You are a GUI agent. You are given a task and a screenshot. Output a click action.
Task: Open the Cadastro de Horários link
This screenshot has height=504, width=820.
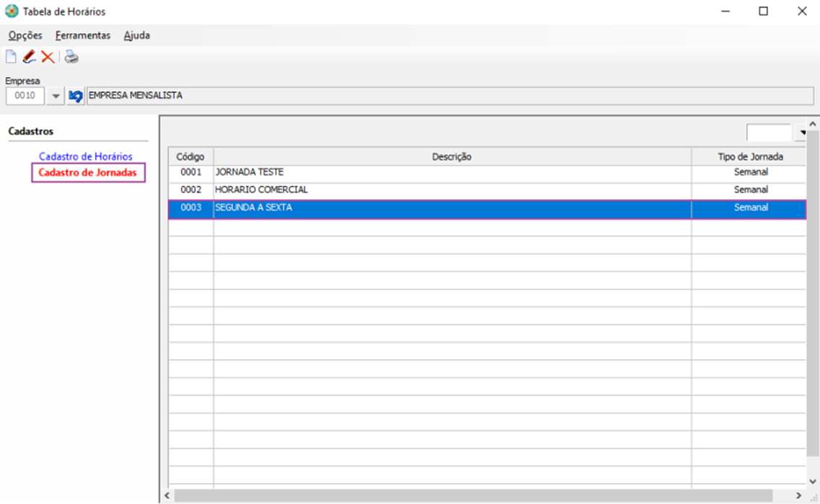pos(86,156)
